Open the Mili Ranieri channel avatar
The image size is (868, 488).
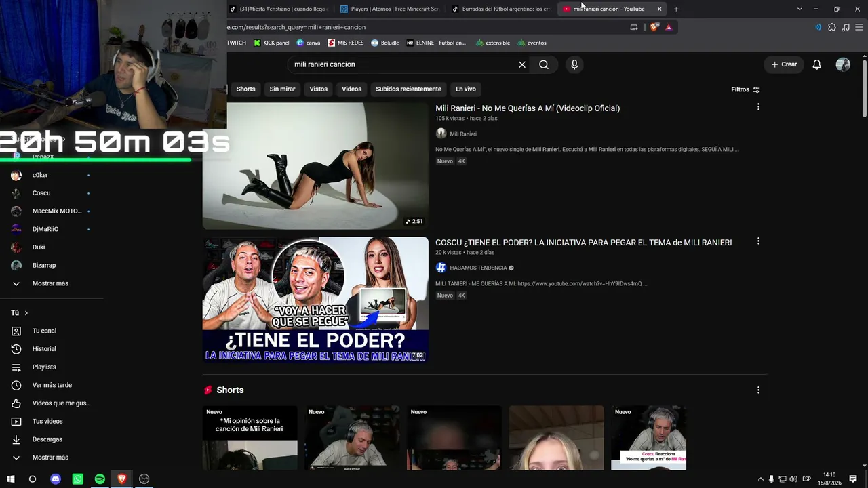click(x=441, y=134)
